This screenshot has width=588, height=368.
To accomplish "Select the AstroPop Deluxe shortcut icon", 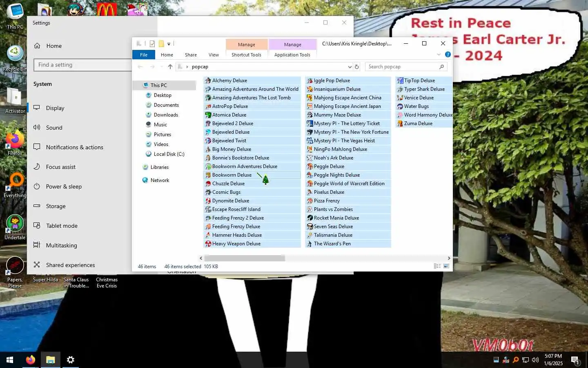I will [208, 106].
